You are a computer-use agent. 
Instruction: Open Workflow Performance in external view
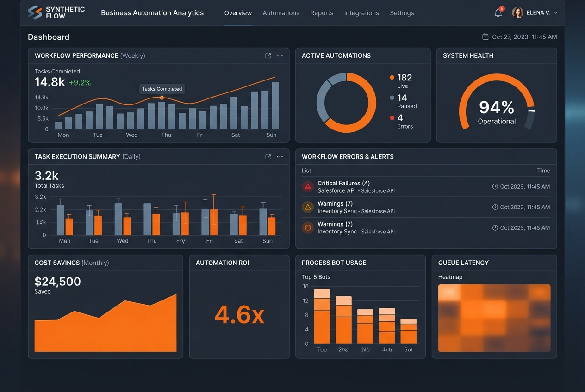[x=268, y=55]
